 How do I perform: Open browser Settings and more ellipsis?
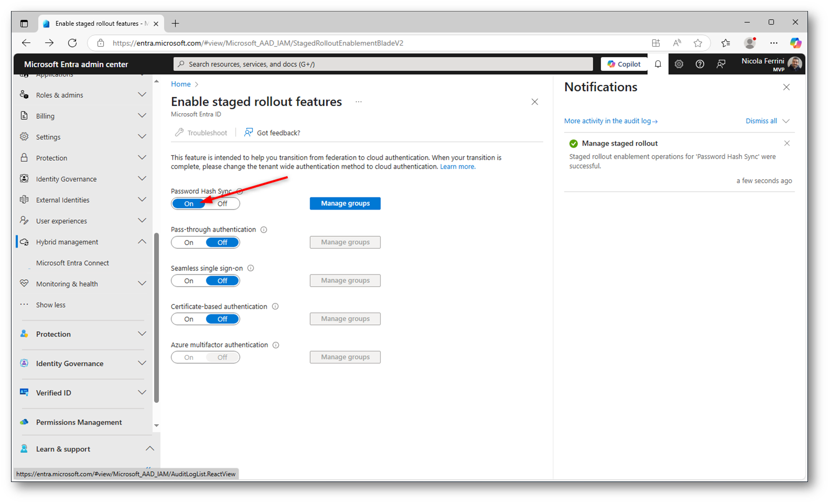(x=774, y=43)
